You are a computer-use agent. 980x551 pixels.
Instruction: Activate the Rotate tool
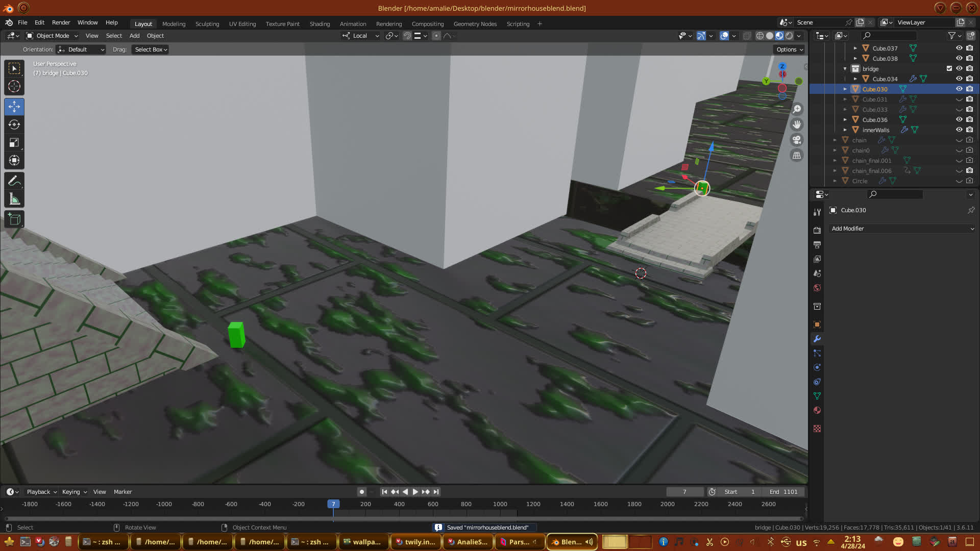coord(14,125)
